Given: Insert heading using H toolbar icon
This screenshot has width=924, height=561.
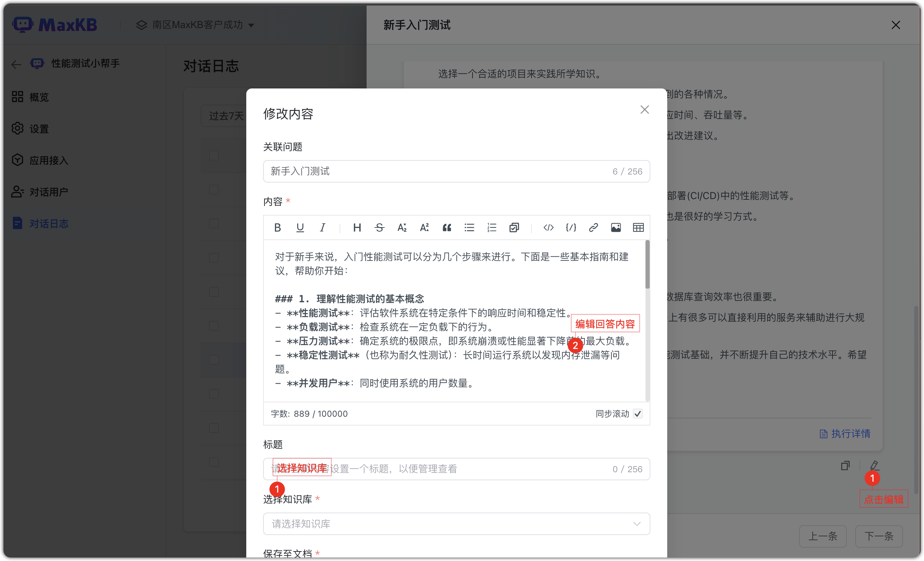Looking at the screenshot, I should (x=357, y=227).
